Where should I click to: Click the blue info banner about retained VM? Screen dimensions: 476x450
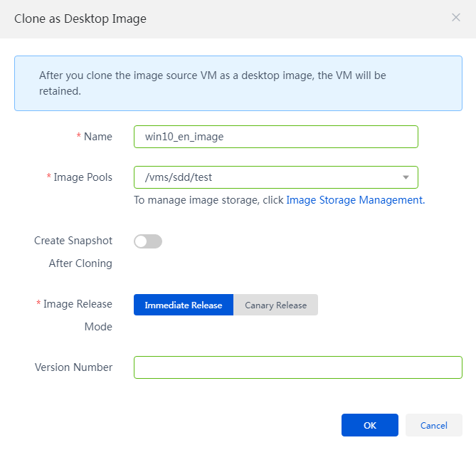pyautogui.click(x=238, y=83)
